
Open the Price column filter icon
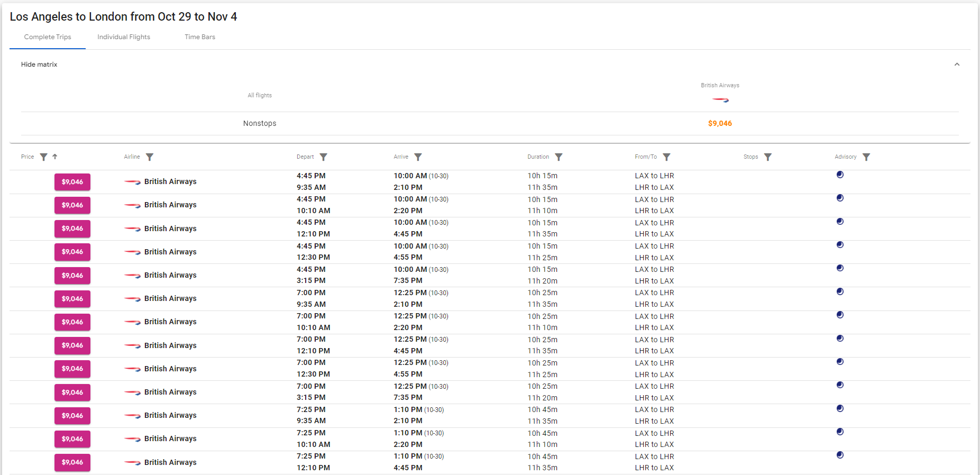pyautogui.click(x=43, y=157)
